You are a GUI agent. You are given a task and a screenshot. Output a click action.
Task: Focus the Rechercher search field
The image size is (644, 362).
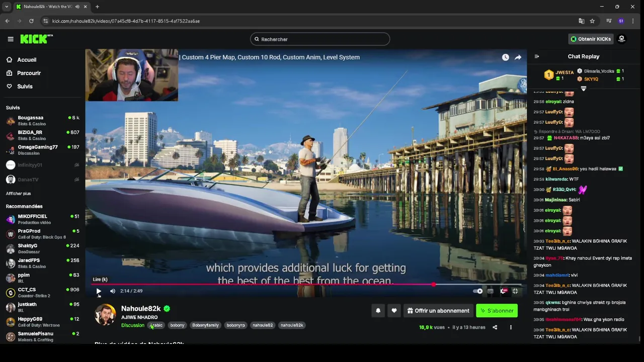click(x=320, y=39)
